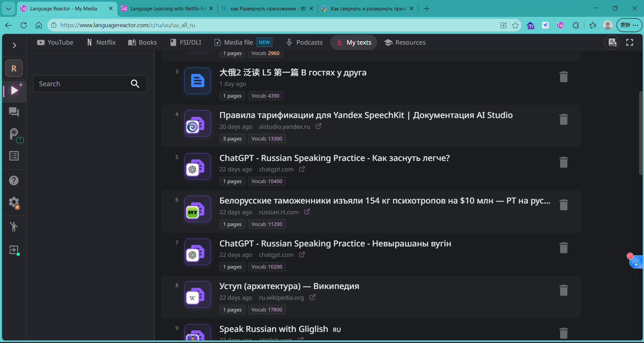Delete the 'Невырашаны вугін' entry

564,248
